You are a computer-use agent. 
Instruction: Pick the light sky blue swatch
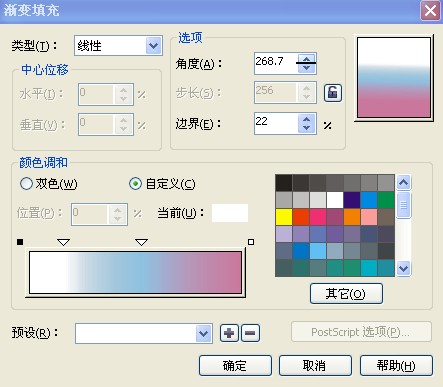click(318, 251)
